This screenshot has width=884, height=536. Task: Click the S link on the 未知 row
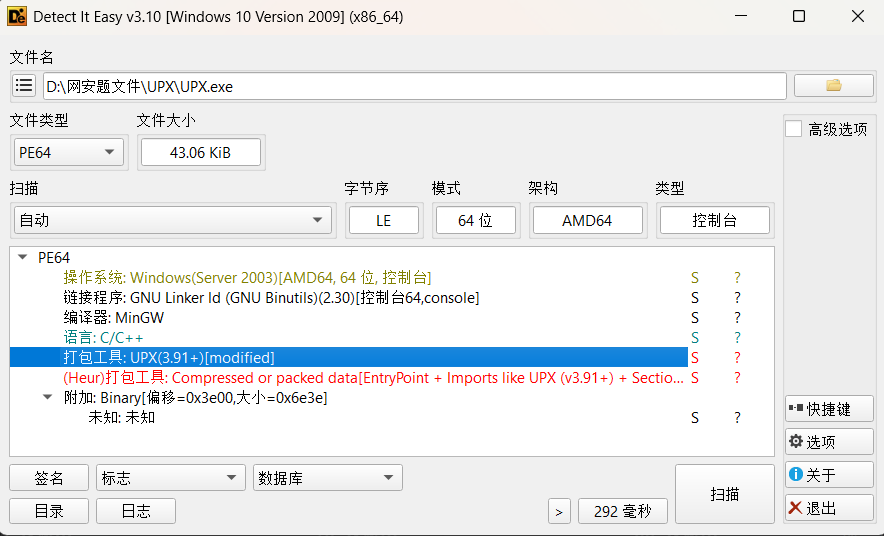click(x=695, y=418)
